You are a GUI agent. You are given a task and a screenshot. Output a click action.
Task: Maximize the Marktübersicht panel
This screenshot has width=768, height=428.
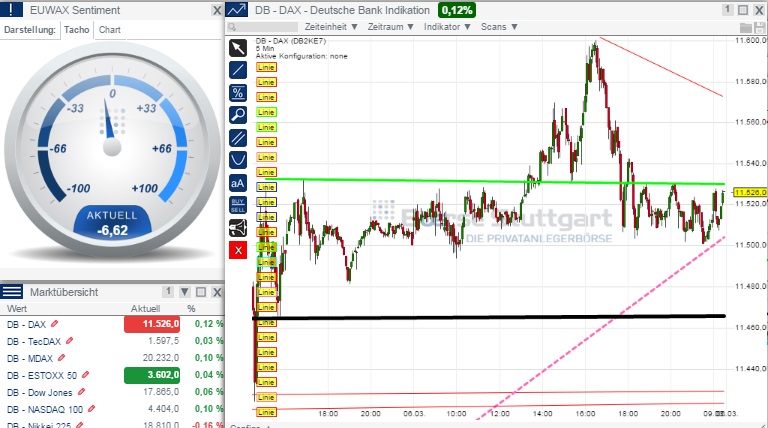point(201,292)
